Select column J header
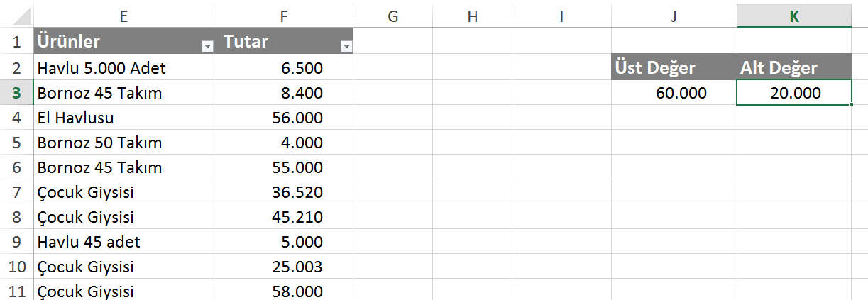 674,16
